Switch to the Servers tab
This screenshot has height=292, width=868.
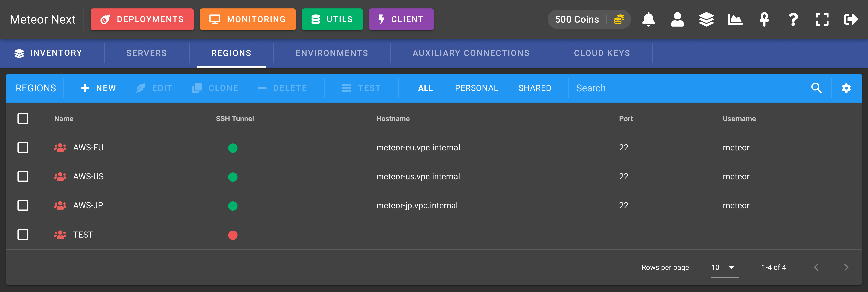147,53
